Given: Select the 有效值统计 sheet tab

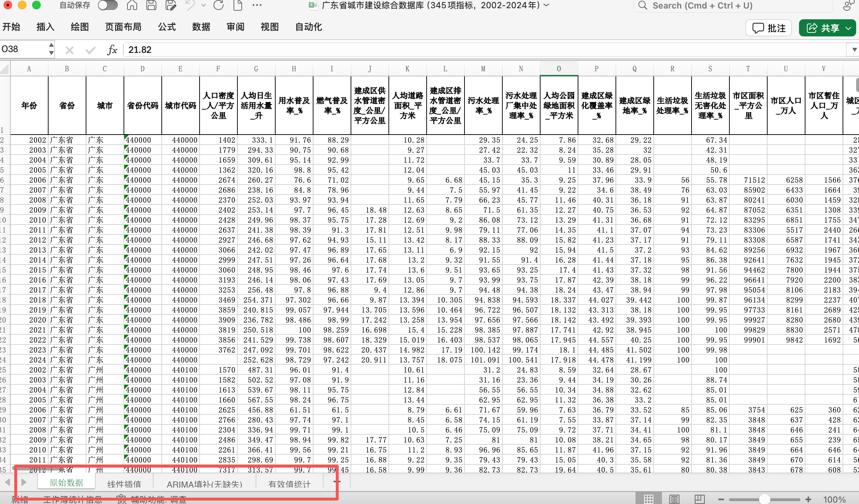Looking at the screenshot, I should [x=289, y=484].
